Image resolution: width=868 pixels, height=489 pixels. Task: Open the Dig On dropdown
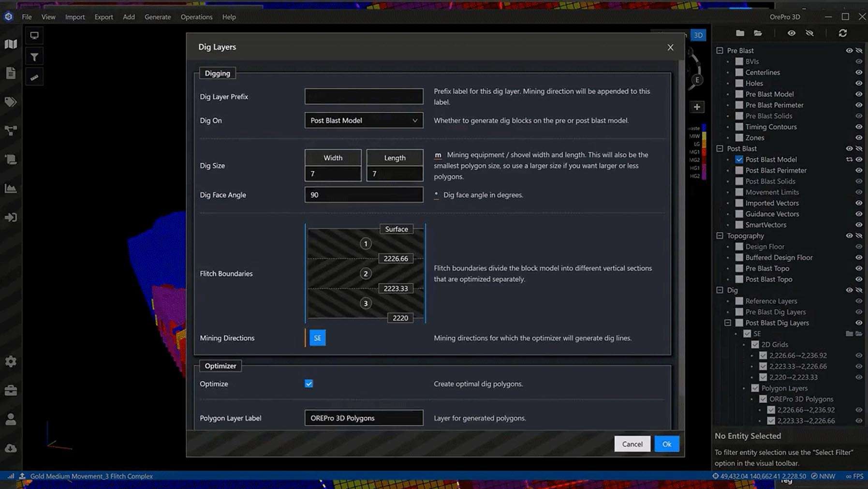click(x=364, y=120)
